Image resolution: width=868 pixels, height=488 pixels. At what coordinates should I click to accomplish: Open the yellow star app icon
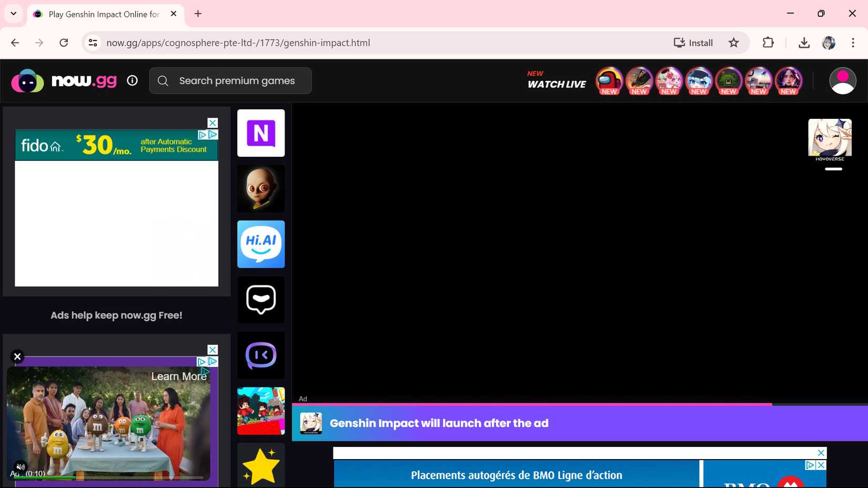point(261,465)
